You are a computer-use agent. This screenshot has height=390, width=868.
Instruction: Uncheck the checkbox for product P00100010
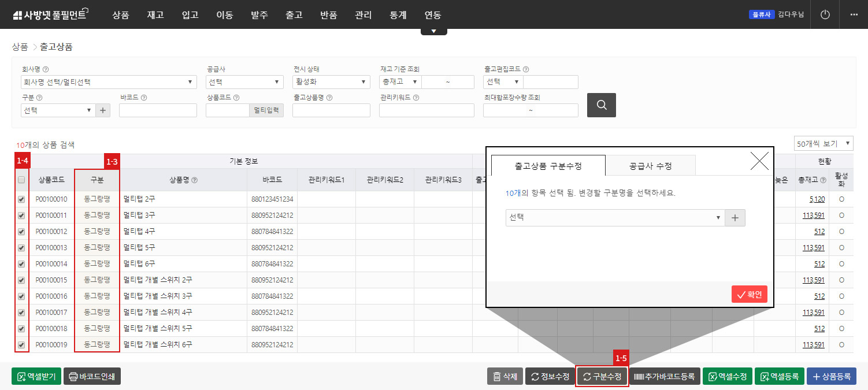point(21,199)
